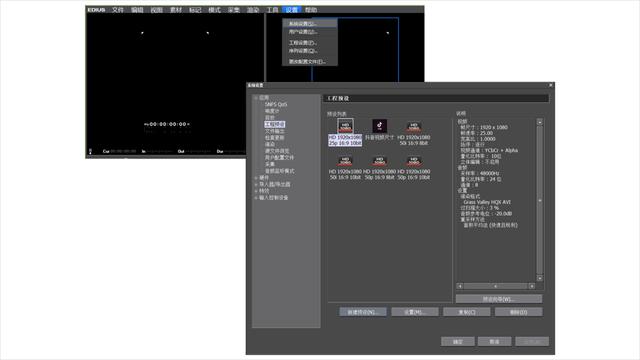
Task: Select the HD 1920x1080 50p 16:9 8bit preset
Action: tap(379, 167)
